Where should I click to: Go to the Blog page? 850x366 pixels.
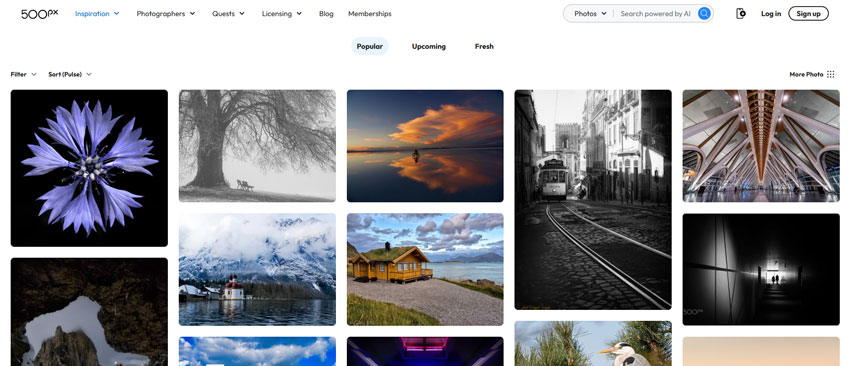pyautogui.click(x=326, y=14)
